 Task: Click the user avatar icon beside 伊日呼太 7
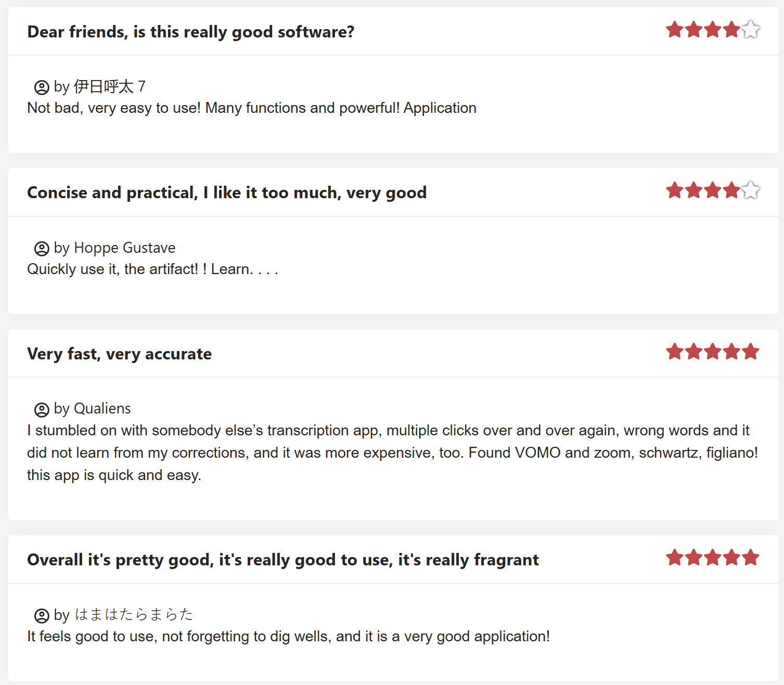(x=42, y=87)
